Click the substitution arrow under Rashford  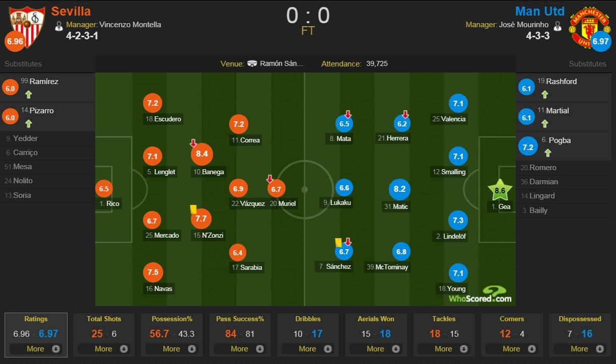(544, 94)
